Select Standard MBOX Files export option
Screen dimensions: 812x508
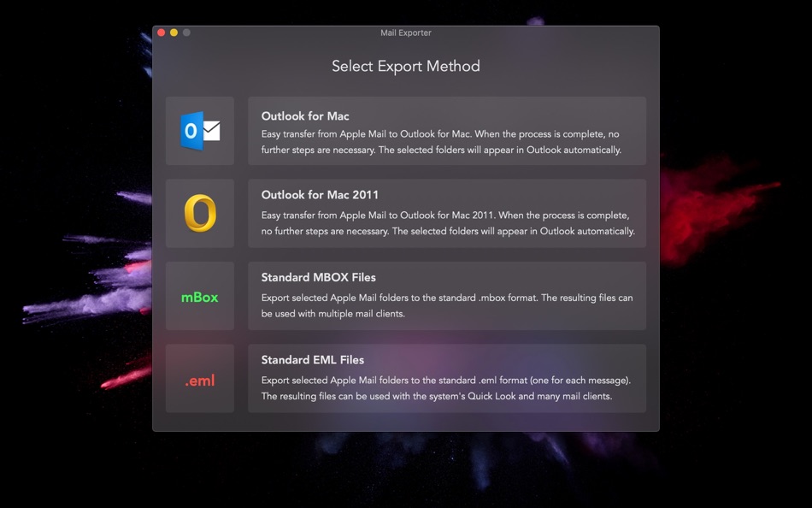(x=447, y=296)
